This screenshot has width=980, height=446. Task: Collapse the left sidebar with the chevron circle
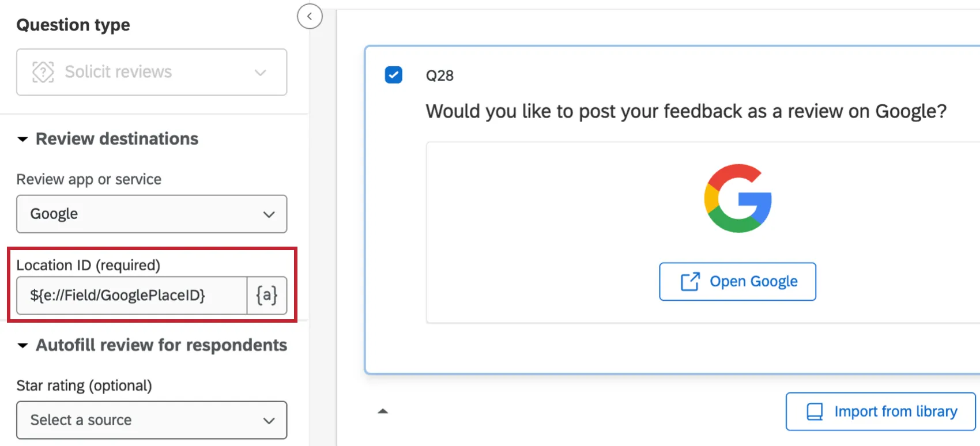[310, 17]
